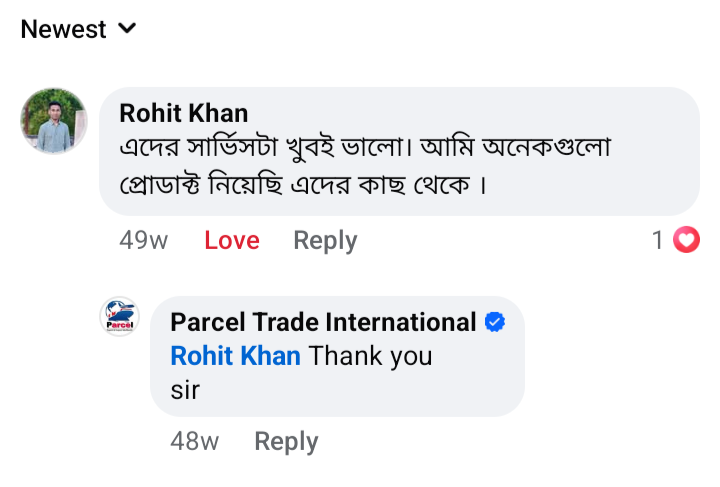Click the red heart reaction icon
The image size is (720, 487).
pos(686,240)
